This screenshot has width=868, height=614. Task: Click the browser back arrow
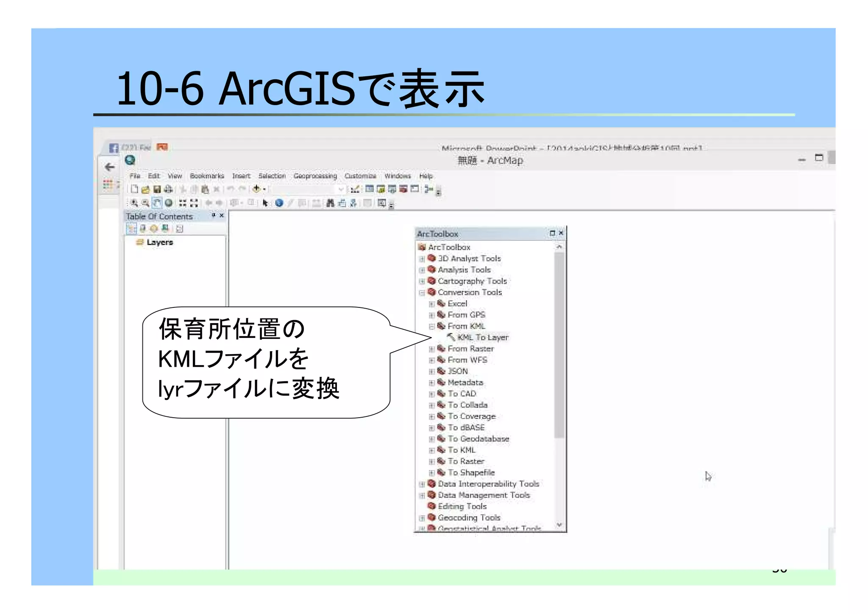coord(110,167)
